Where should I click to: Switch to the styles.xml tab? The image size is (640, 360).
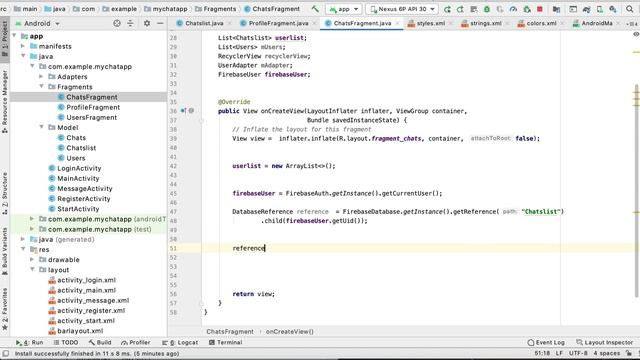point(431,23)
